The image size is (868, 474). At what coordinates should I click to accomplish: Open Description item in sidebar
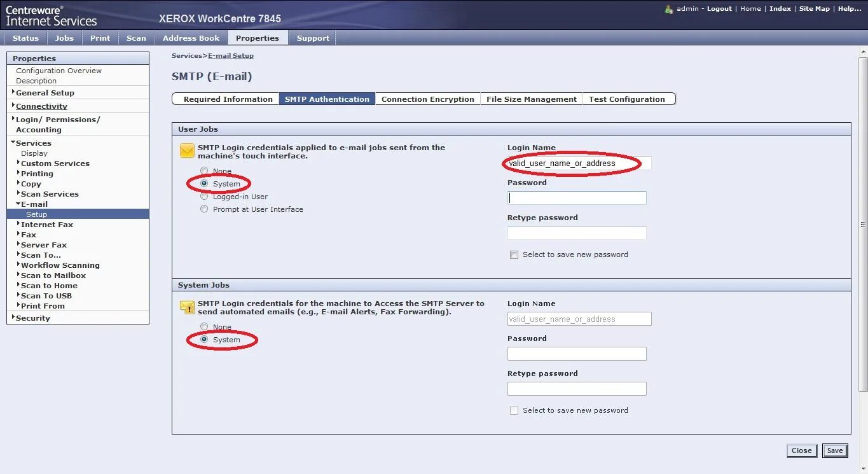click(x=36, y=81)
